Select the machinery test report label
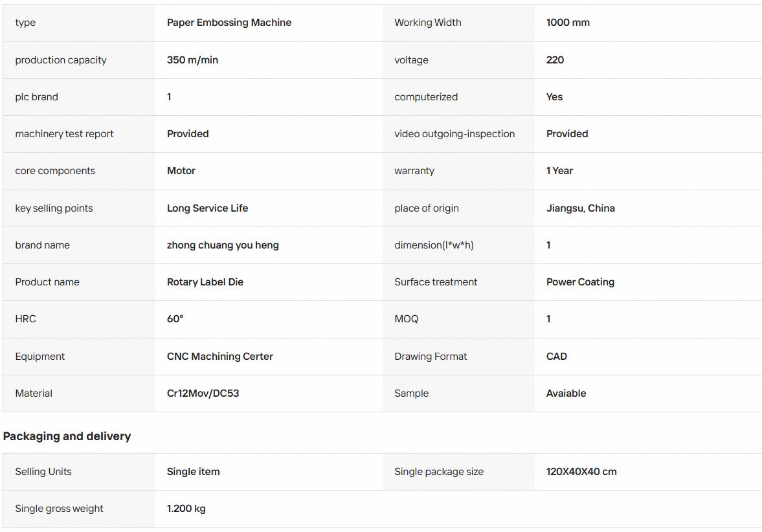The width and height of the screenshot is (762, 532). (64, 133)
